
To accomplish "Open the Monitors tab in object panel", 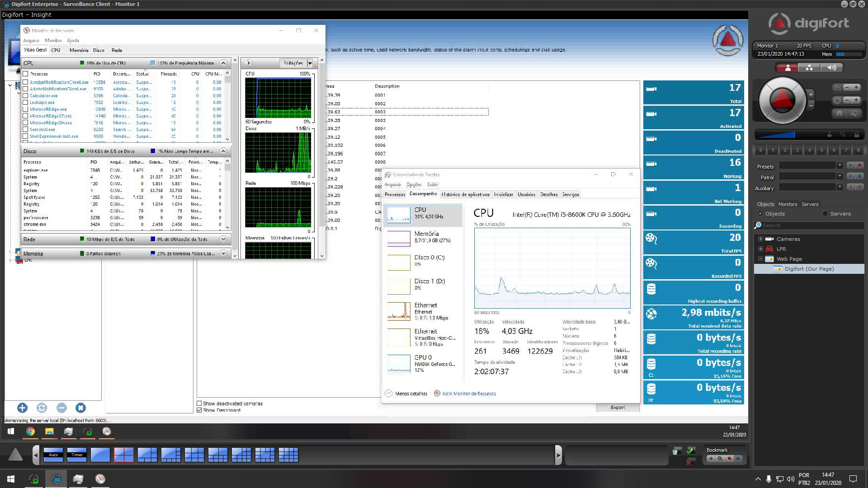I will coord(788,204).
